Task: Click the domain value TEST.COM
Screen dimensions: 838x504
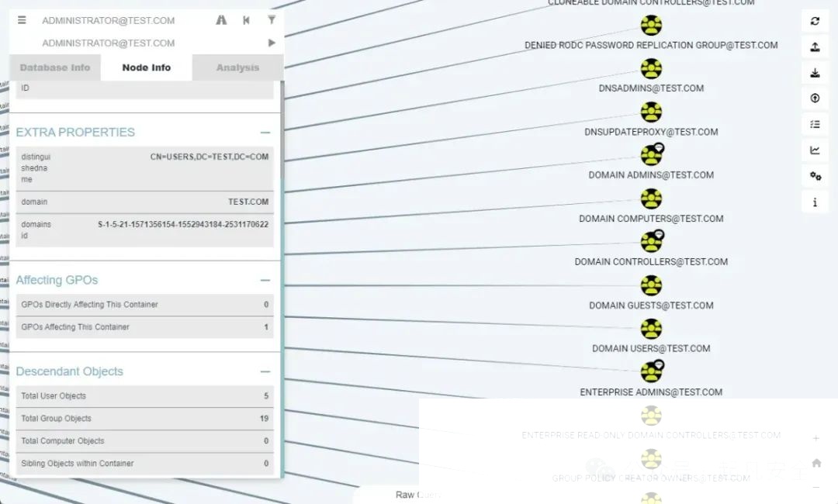Action: (248, 202)
